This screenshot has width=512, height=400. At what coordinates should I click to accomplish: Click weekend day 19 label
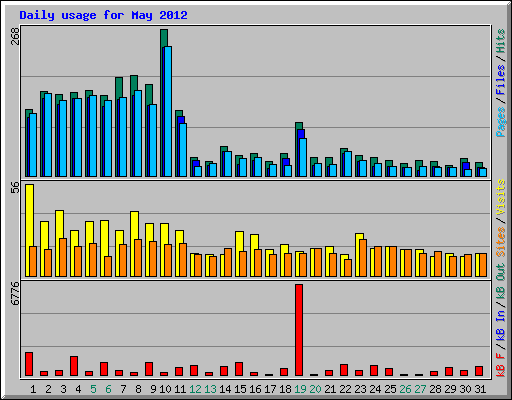(300, 389)
